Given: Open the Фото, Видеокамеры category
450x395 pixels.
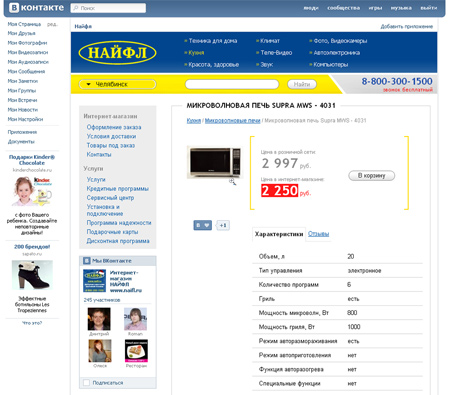Looking at the screenshot, I should coord(340,41).
